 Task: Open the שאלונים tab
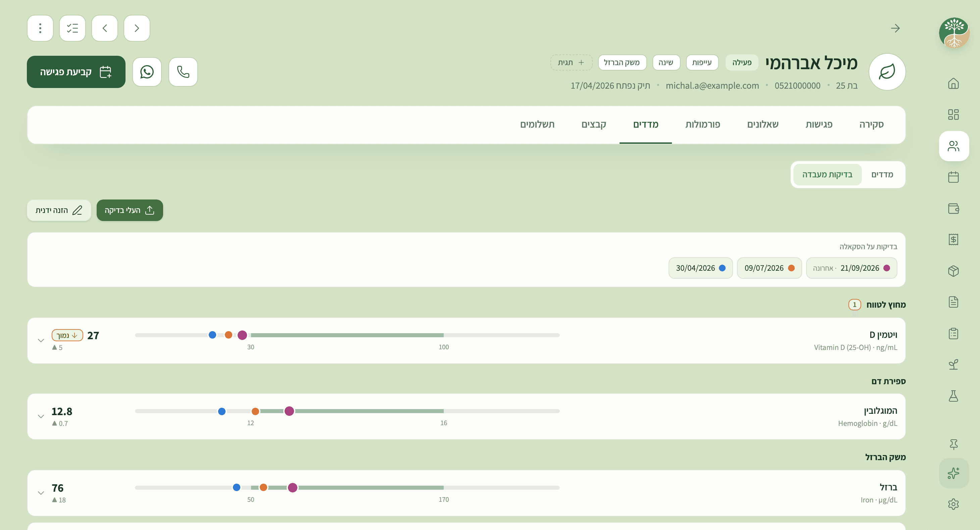763,125
